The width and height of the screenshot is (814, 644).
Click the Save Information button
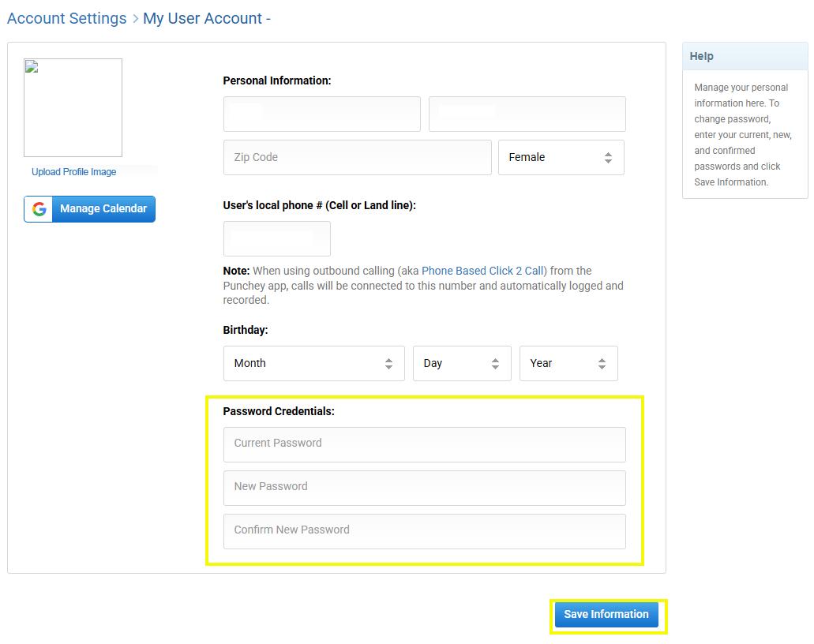(606, 615)
